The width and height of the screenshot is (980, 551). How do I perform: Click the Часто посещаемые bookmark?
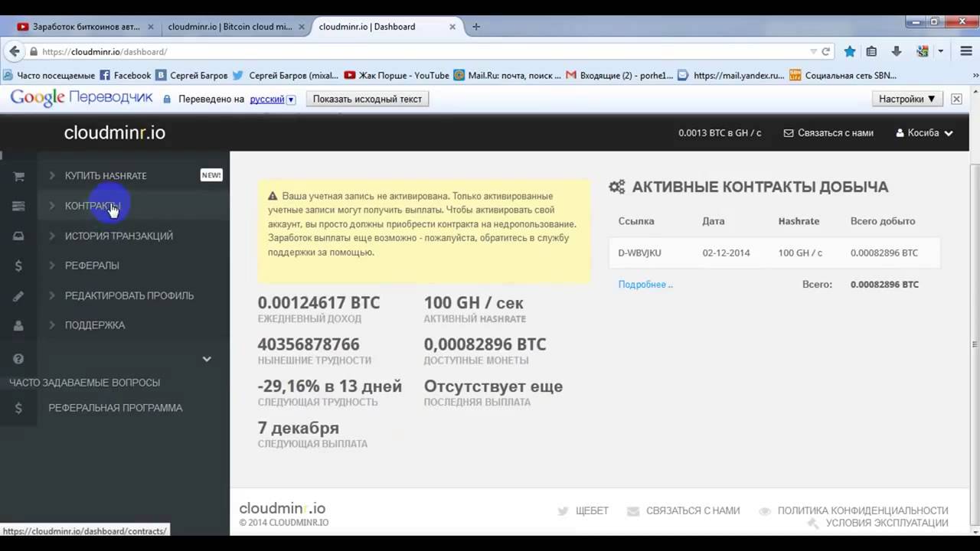[50, 75]
